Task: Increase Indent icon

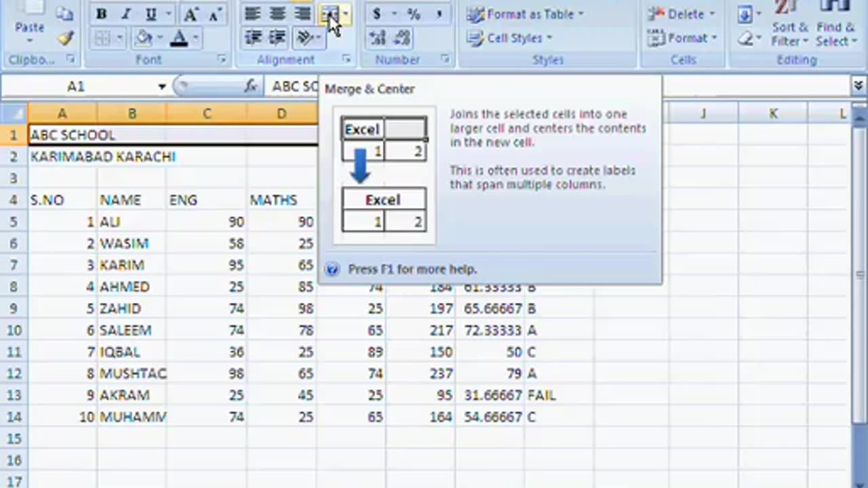Action: [x=277, y=38]
